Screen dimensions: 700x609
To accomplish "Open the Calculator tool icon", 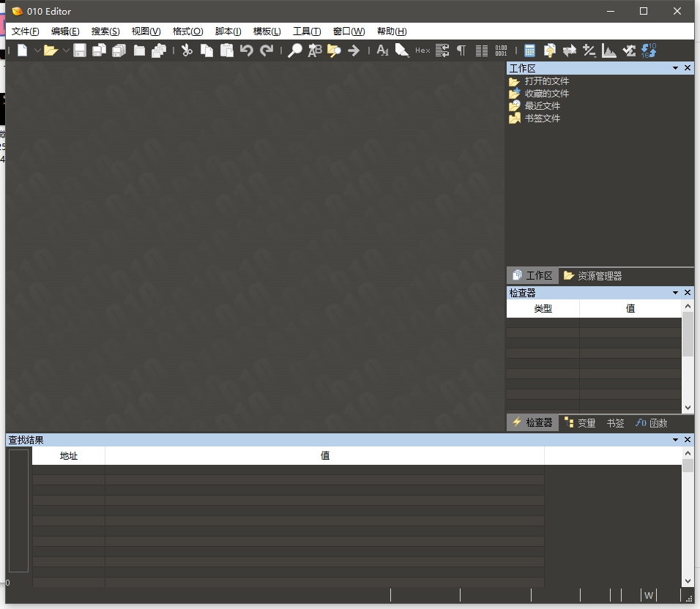I will pos(529,51).
